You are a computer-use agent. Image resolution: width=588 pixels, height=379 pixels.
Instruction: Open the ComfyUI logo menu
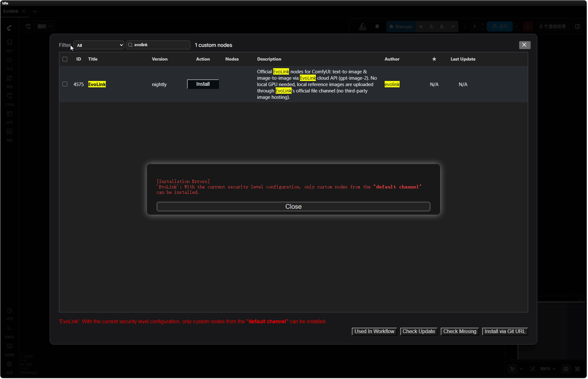coord(9,28)
